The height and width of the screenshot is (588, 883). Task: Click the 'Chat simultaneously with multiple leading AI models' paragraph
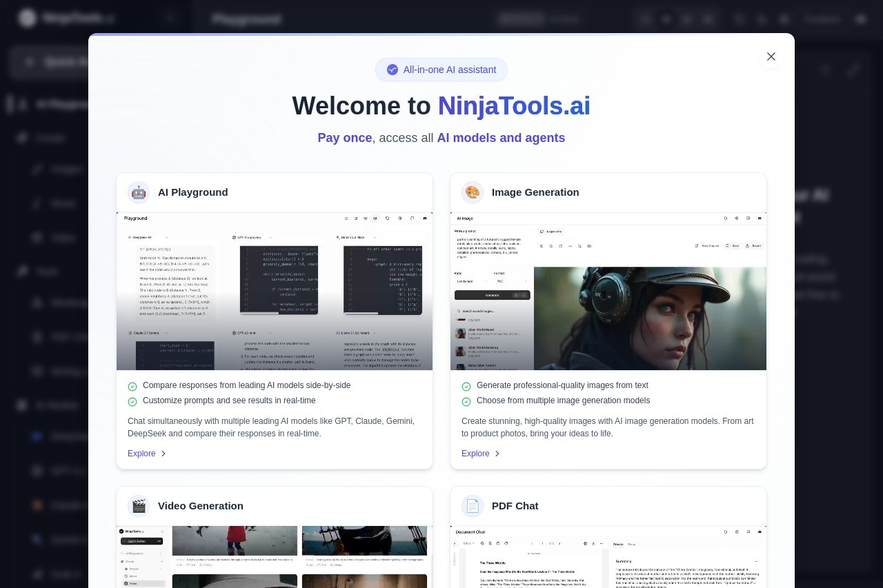tap(271, 427)
